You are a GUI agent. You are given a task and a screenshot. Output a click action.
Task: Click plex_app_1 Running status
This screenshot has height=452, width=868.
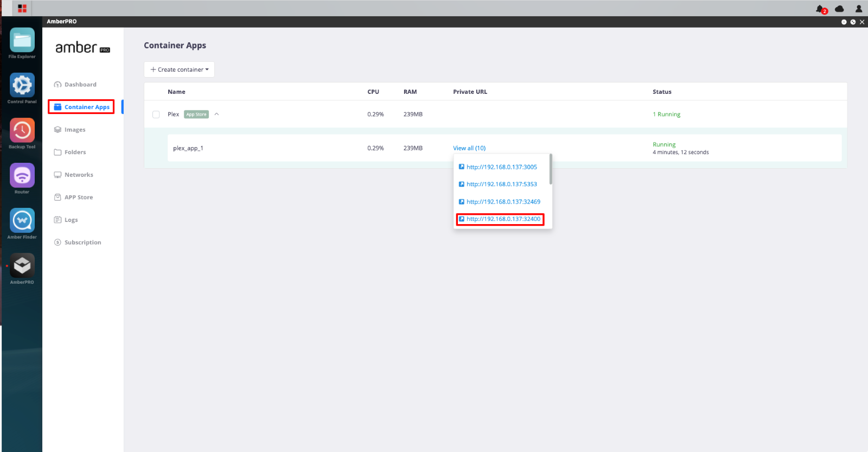tap(664, 144)
